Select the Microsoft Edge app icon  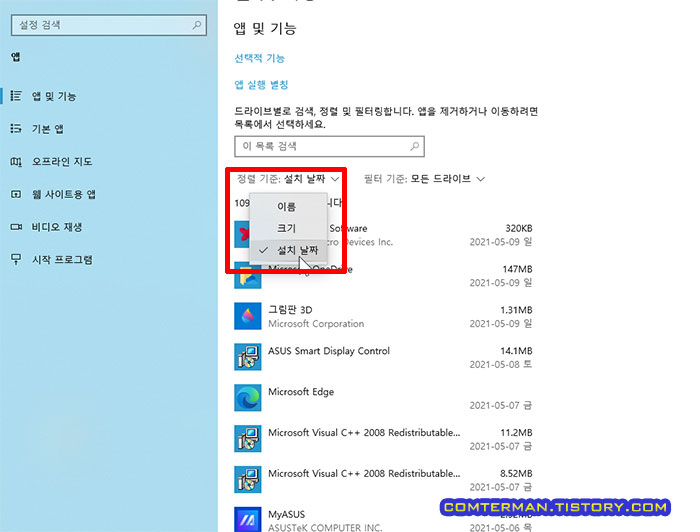[248, 398]
